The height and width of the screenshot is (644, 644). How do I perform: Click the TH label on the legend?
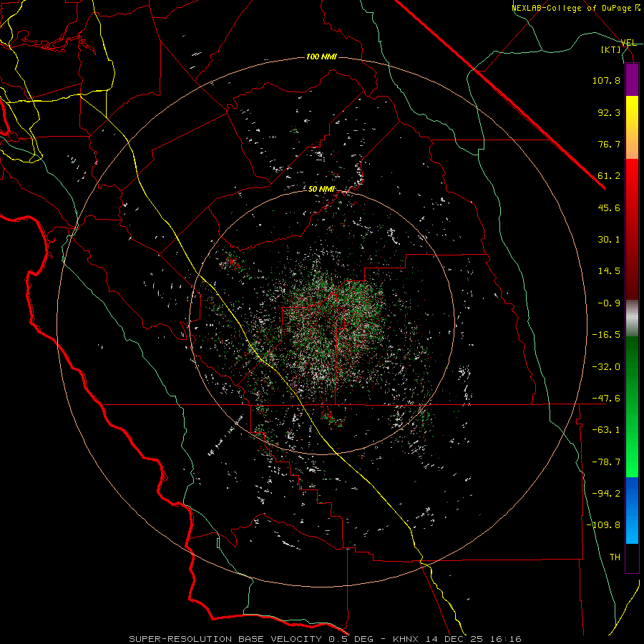pos(615,557)
